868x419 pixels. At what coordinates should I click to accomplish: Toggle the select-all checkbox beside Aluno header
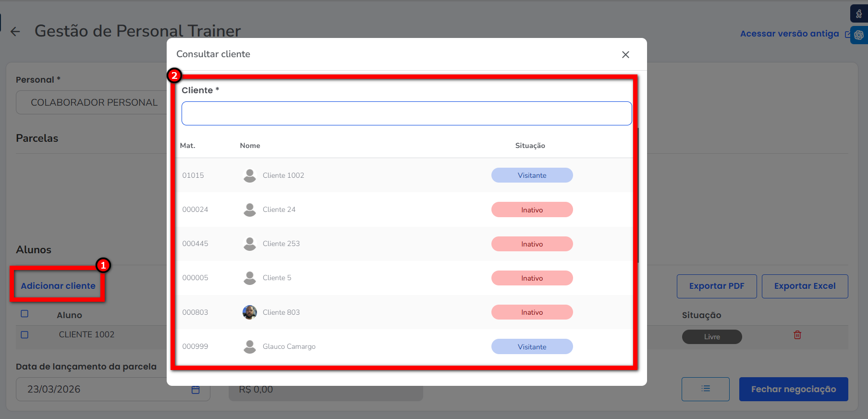24,314
